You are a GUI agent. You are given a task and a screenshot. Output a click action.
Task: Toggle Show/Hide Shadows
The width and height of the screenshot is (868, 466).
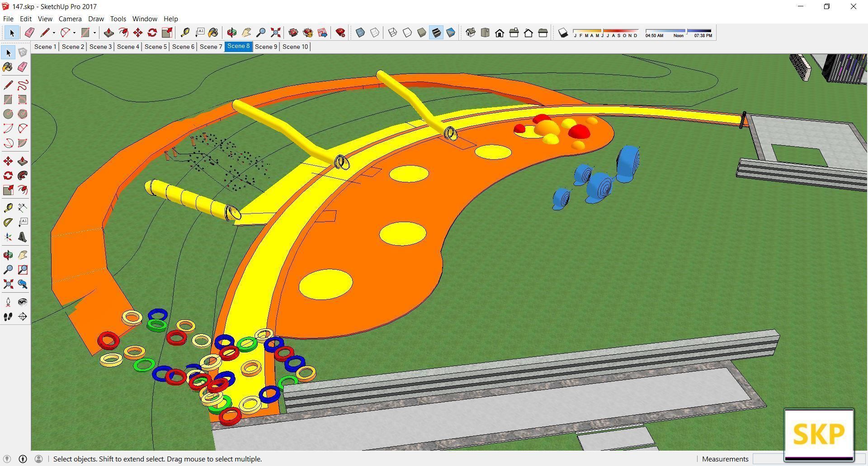563,33
